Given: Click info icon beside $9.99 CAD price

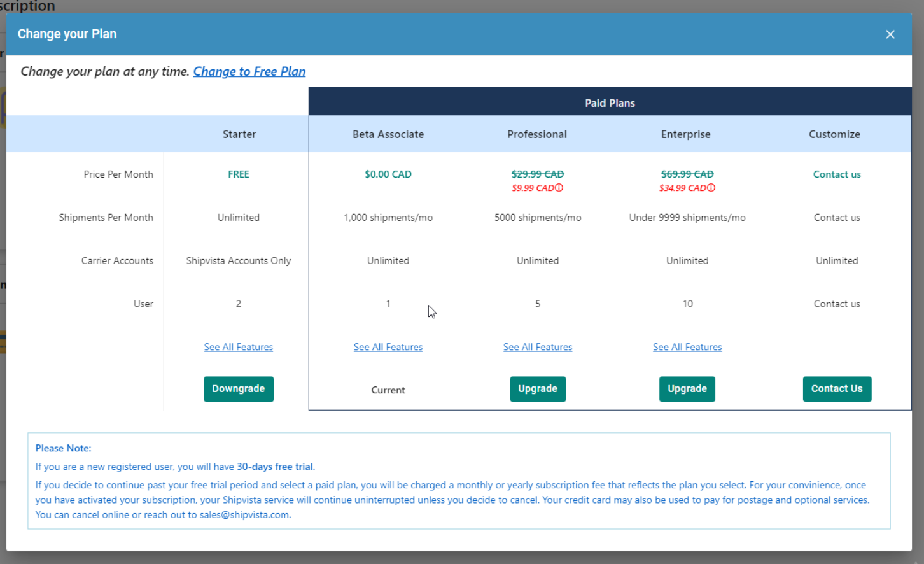Looking at the screenshot, I should 559,188.
